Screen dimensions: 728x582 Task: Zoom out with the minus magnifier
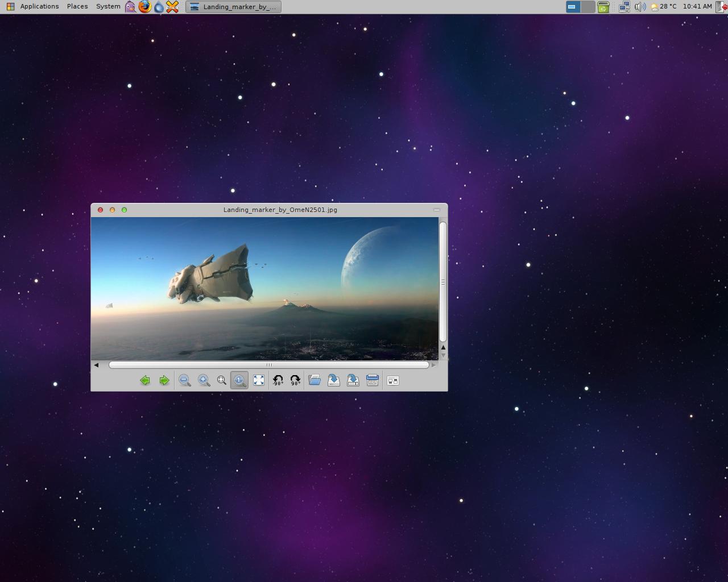tap(184, 381)
